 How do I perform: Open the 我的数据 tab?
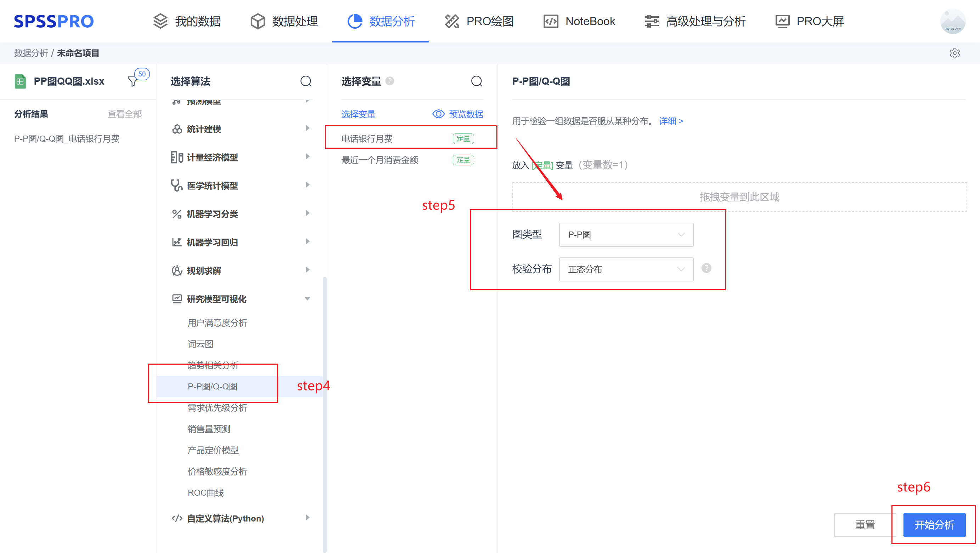(x=187, y=21)
